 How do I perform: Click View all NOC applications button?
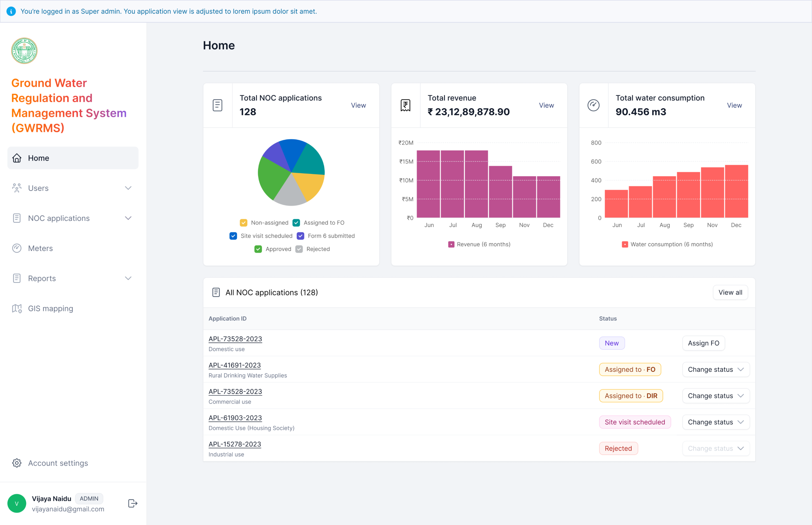730,293
